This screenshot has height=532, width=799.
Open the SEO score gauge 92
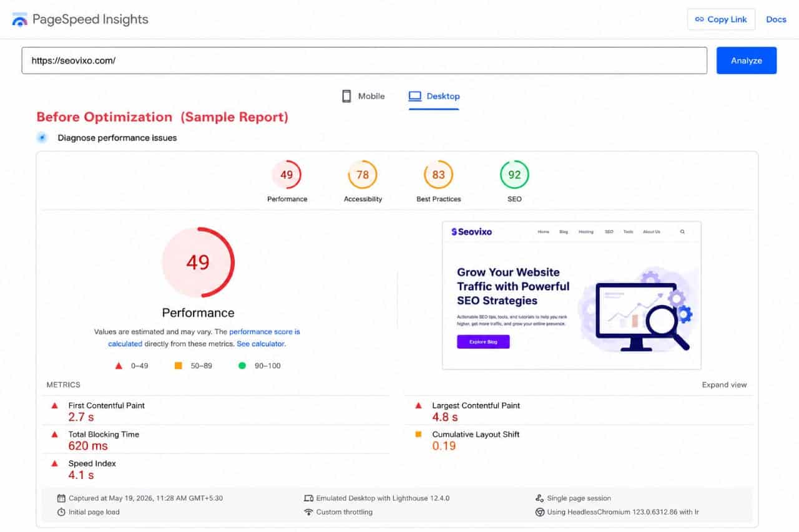(514, 175)
